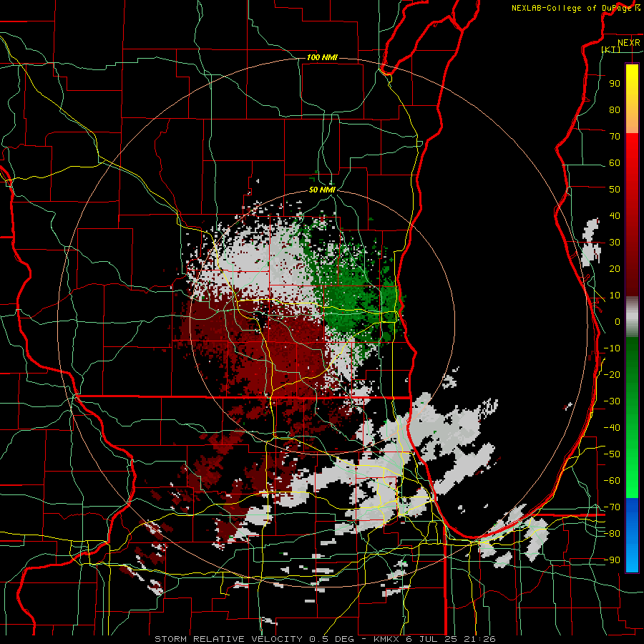Click the positive "80" scale value

tap(615, 110)
